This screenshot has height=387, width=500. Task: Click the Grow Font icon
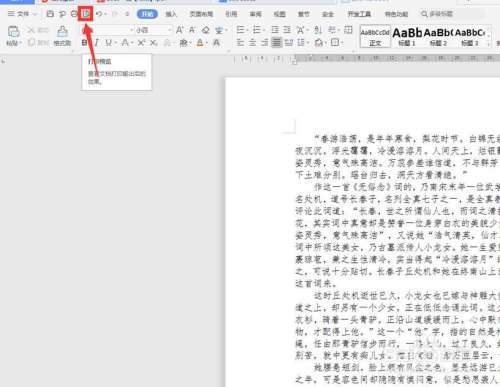pos(180,30)
